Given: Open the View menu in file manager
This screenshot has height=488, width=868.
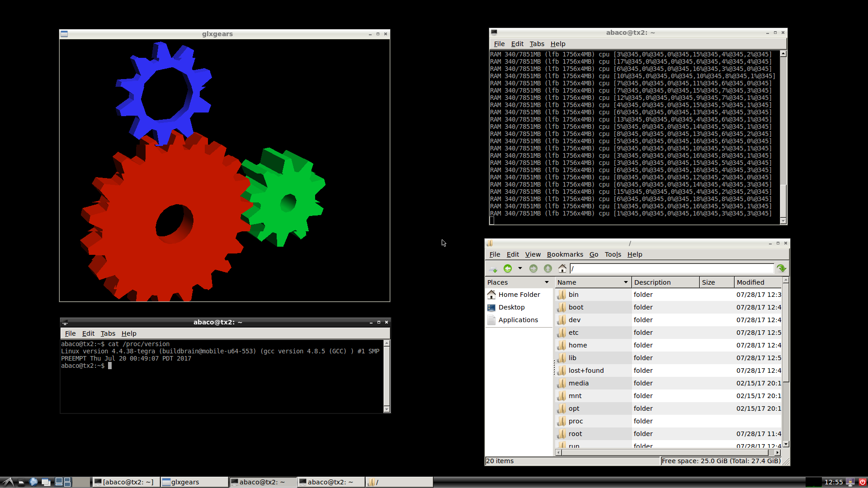Looking at the screenshot, I should 533,254.
